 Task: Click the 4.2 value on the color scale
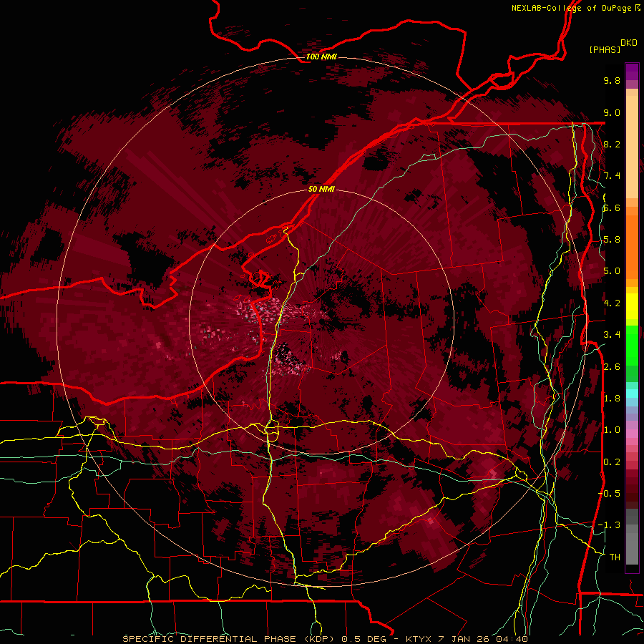pyautogui.click(x=612, y=303)
